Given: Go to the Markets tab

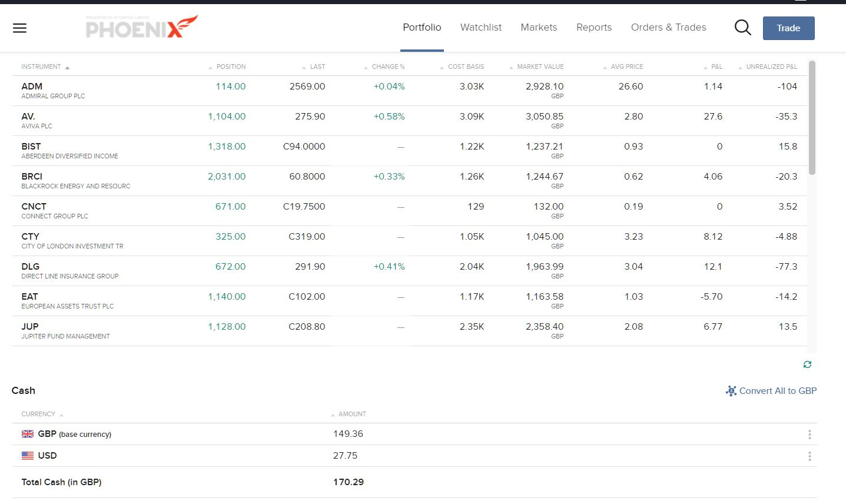Looking at the screenshot, I should 539,28.
